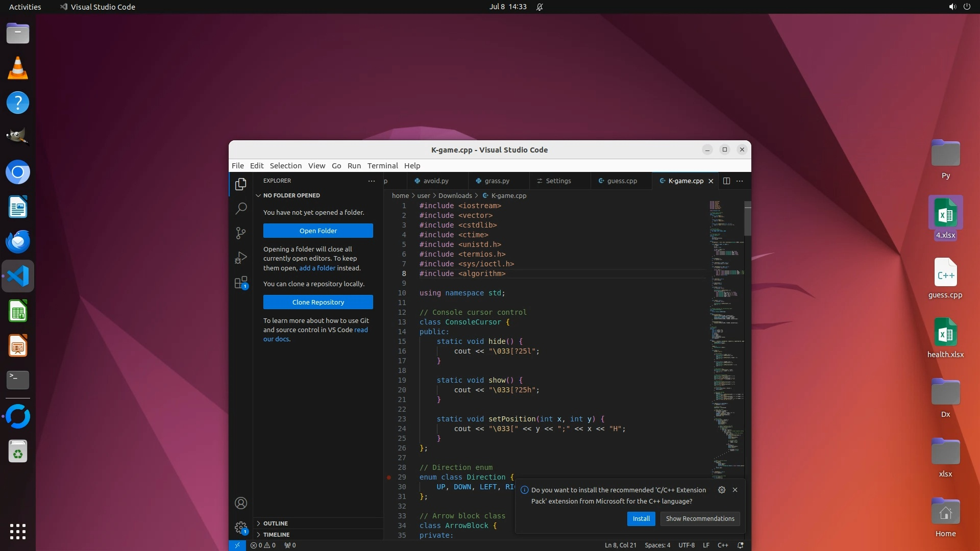Click the Accounts icon in activity bar
980x551 pixels.
pyautogui.click(x=241, y=503)
